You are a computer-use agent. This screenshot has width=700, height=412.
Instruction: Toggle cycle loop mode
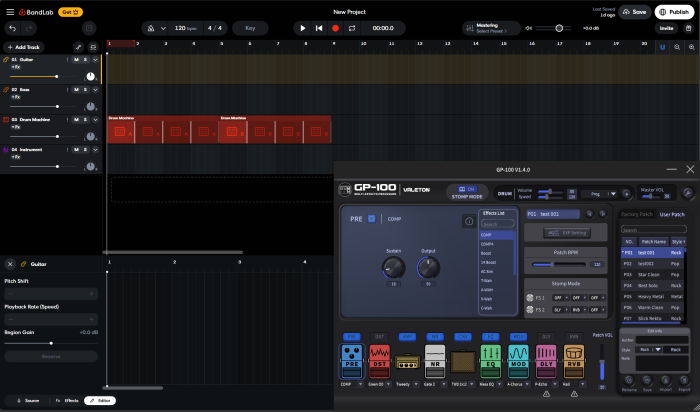(352, 28)
